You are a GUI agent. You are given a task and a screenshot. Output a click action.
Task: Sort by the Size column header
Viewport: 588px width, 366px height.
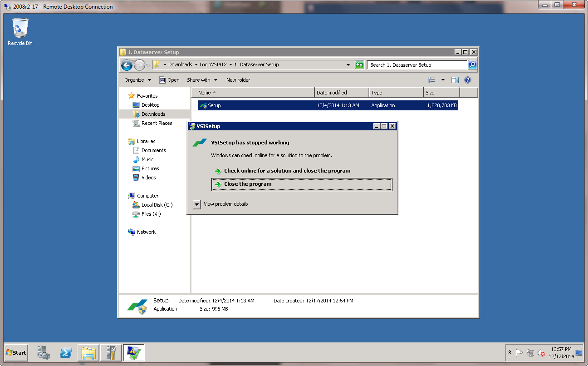click(441, 93)
